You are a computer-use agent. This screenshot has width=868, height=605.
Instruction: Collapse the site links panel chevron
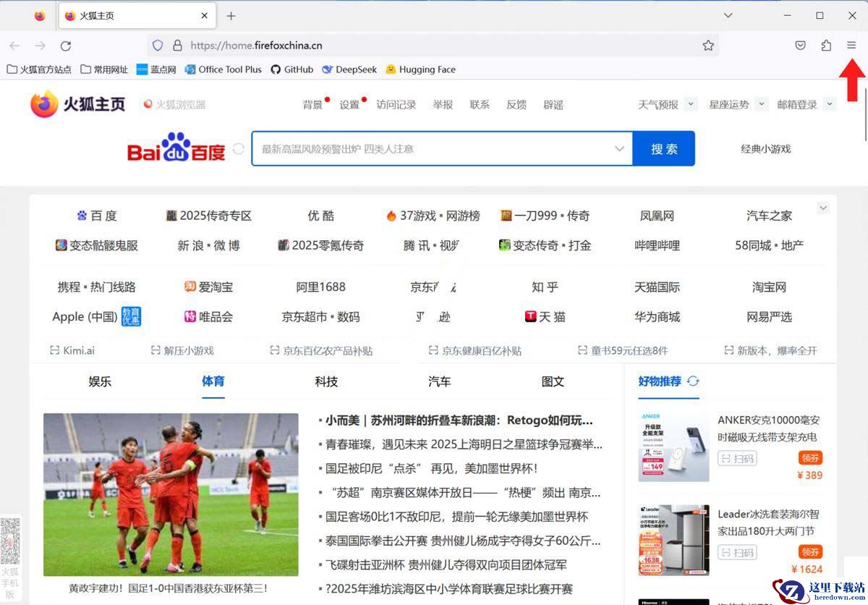pyautogui.click(x=823, y=208)
